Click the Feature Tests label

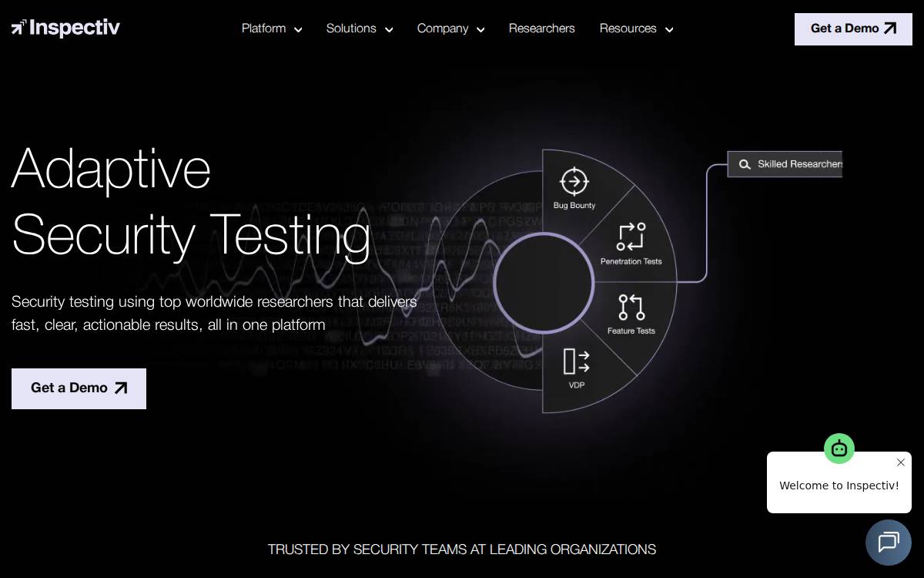pos(631,331)
